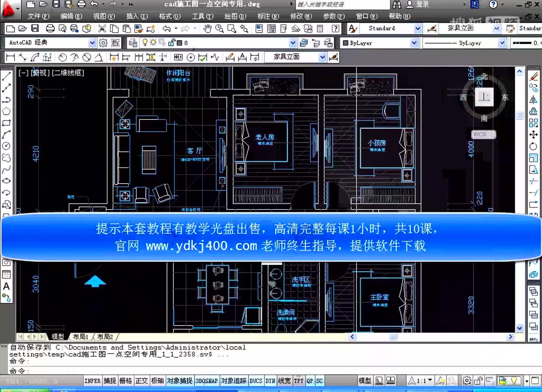The image size is (542, 392).
Task: Open the AutoCAD 经典 workspace dropdown
Action: [92, 42]
